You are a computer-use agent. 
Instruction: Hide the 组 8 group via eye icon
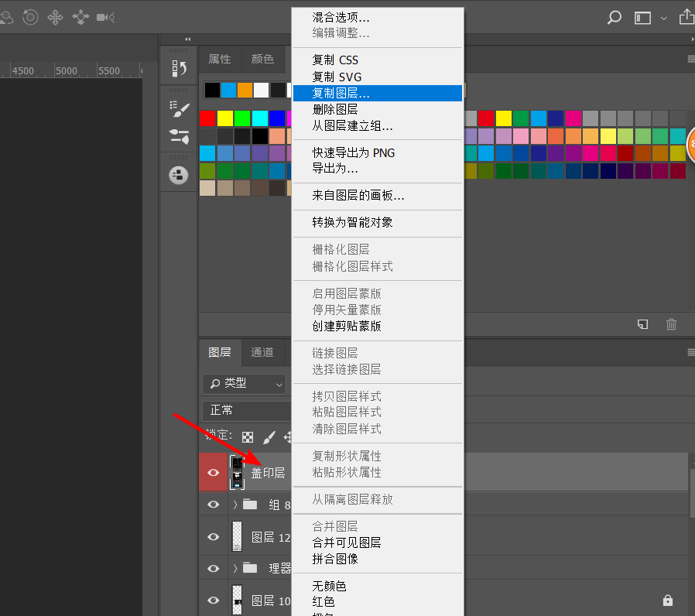(213, 505)
